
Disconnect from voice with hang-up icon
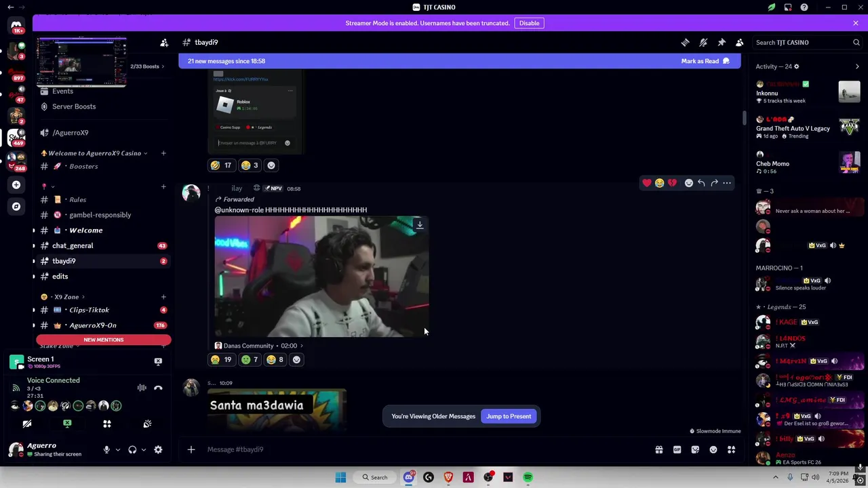click(158, 388)
